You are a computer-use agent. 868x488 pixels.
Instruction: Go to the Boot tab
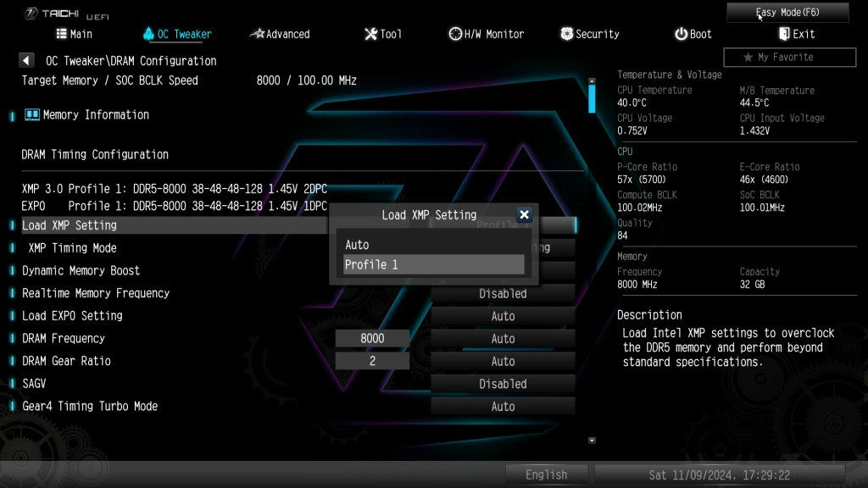[x=693, y=34]
